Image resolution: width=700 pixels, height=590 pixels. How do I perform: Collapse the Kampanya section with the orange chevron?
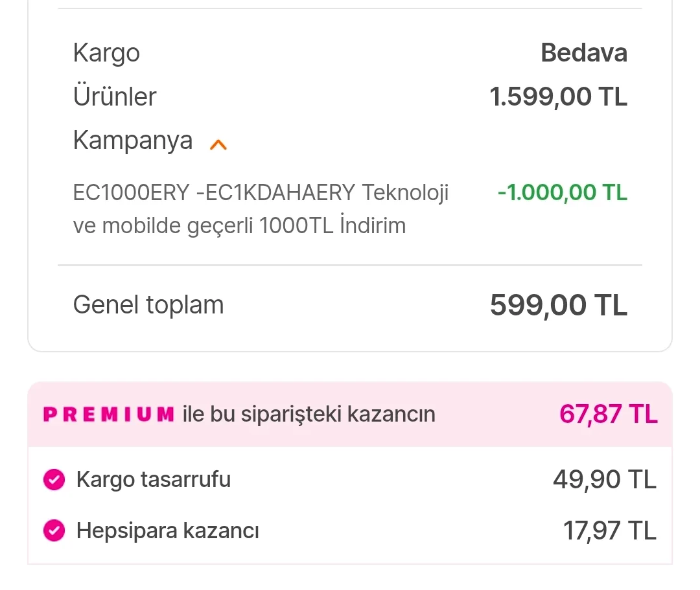[218, 145]
